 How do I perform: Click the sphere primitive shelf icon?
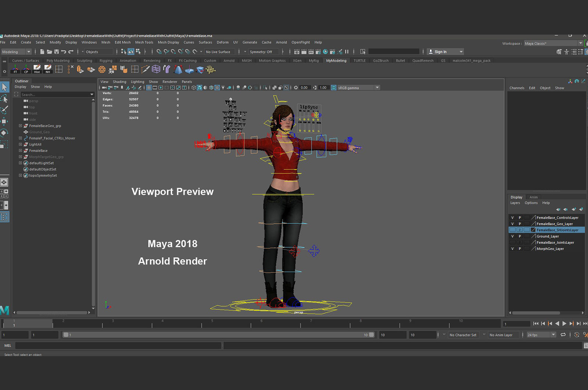pyautogui.click(x=102, y=69)
